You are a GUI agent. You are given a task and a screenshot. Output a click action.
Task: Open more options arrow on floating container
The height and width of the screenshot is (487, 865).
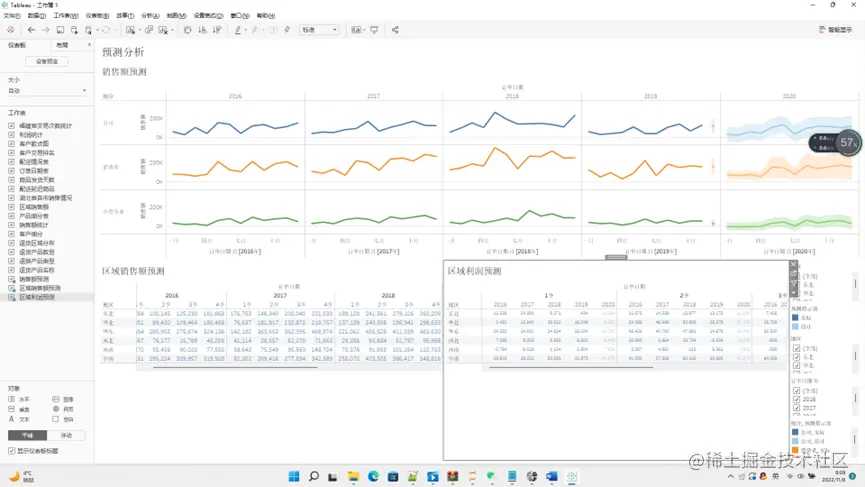tap(793, 292)
